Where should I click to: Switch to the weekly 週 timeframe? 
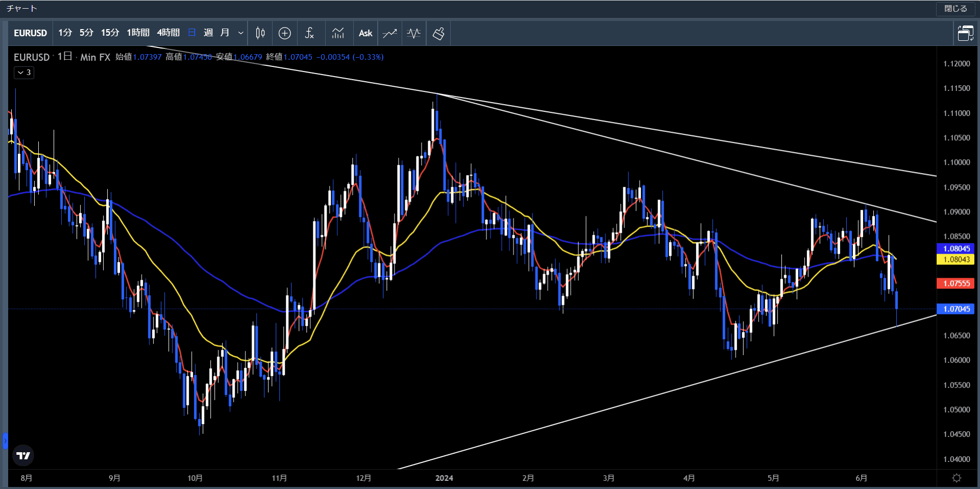click(x=208, y=33)
